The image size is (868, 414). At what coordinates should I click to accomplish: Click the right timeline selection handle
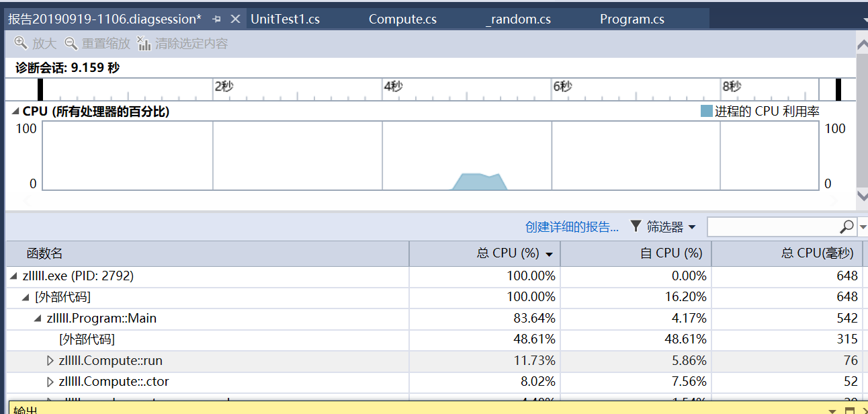(838, 89)
